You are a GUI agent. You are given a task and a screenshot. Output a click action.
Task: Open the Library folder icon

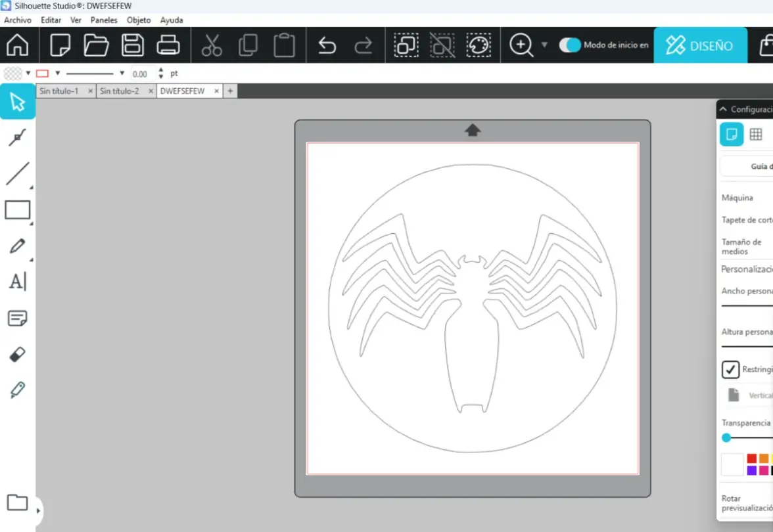pyautogui.click(x=17, y=502)
